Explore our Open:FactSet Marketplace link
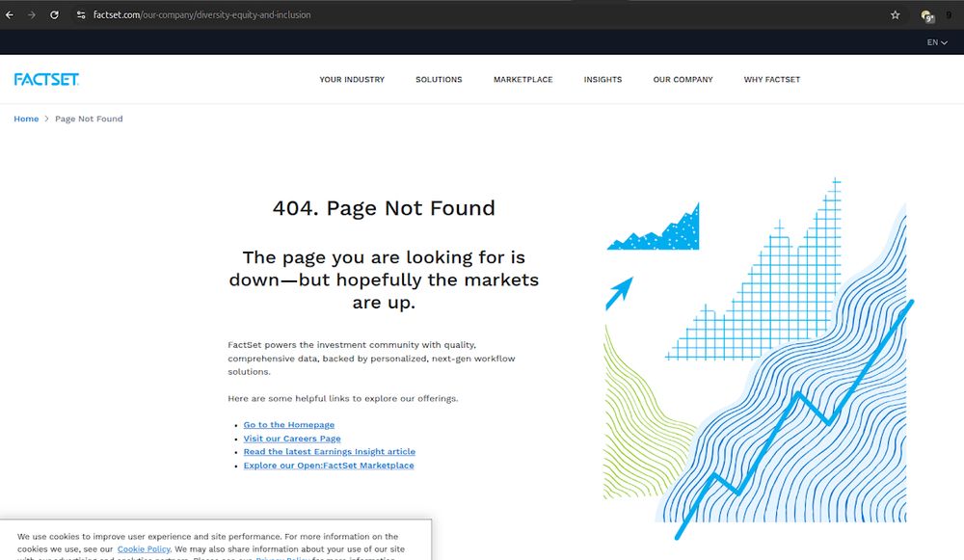This screenshot has height=560, width=964. (x=328, y=465)
